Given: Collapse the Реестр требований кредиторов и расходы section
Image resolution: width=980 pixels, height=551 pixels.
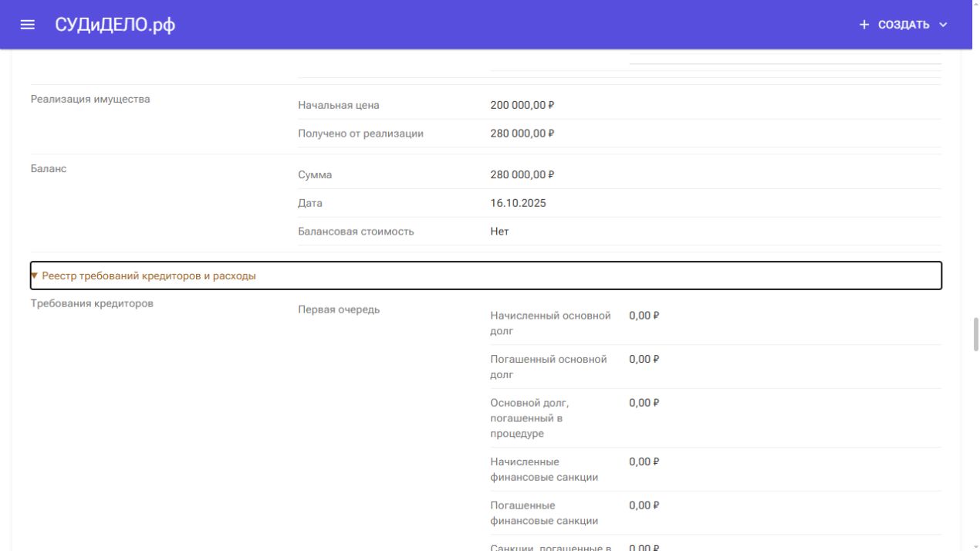Looking at the screenshot, I should 486,275.
